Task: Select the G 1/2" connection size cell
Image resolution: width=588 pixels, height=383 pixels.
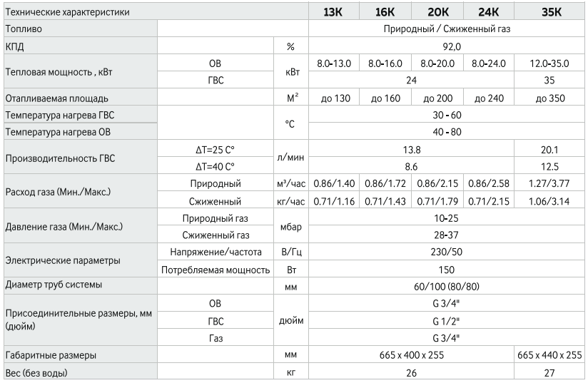Action: 445,320
